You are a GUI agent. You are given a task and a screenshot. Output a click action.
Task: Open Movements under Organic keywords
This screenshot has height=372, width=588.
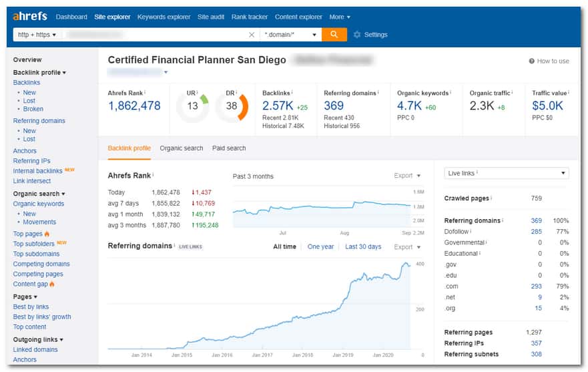point(39,222)
